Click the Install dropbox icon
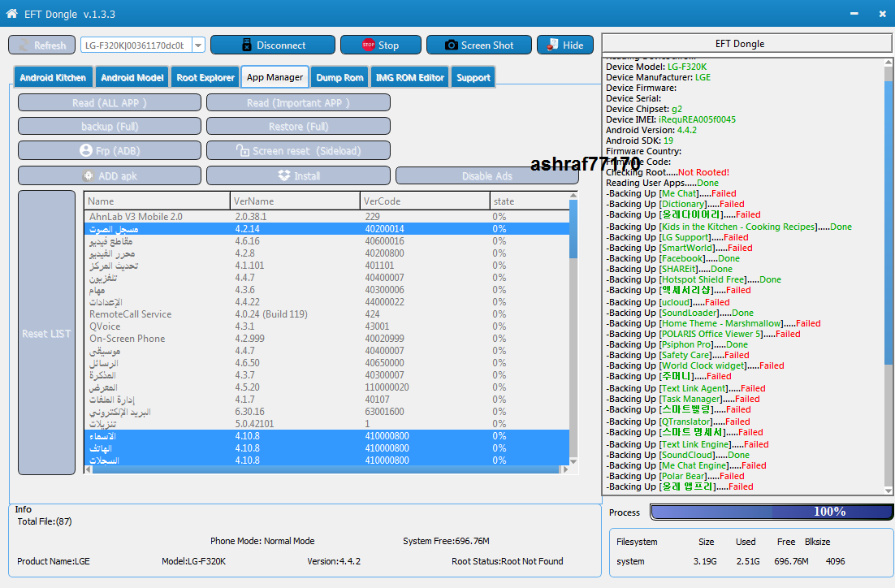The image size is (895, 588). click(284, 175)
